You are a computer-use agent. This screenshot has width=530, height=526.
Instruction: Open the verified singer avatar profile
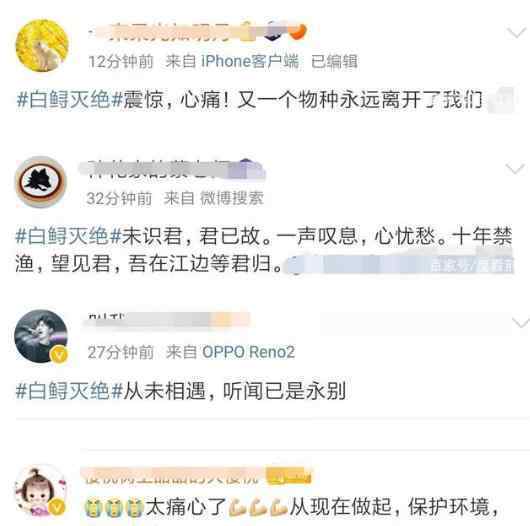pyautogui.click(x=41, y=336)
